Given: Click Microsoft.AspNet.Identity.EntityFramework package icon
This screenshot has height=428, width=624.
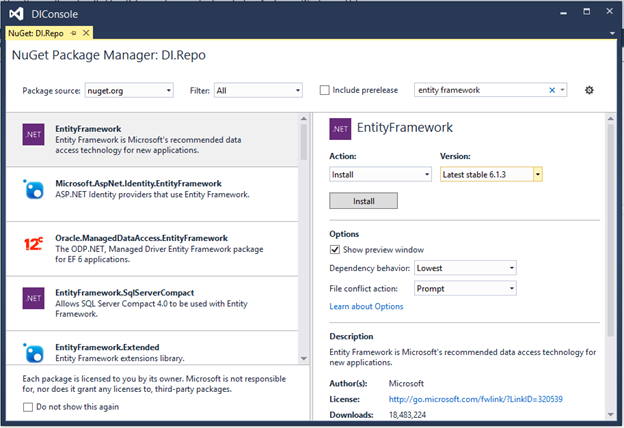Looking at the screenshot, I should [x=33, y=189].
